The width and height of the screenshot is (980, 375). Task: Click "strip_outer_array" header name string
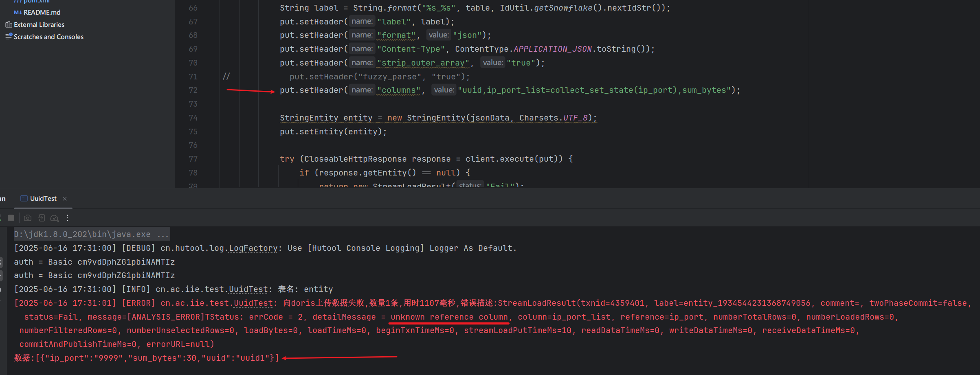[423, 63]
